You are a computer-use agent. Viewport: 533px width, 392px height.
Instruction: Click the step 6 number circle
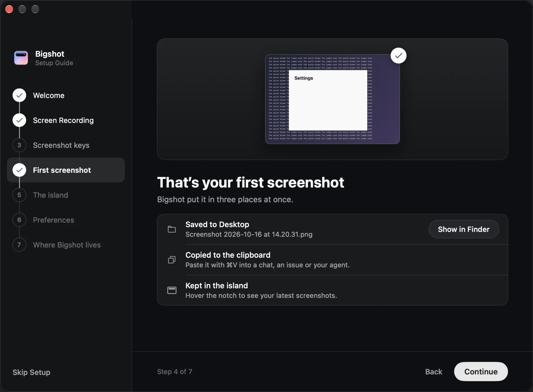tap(19, 220)
